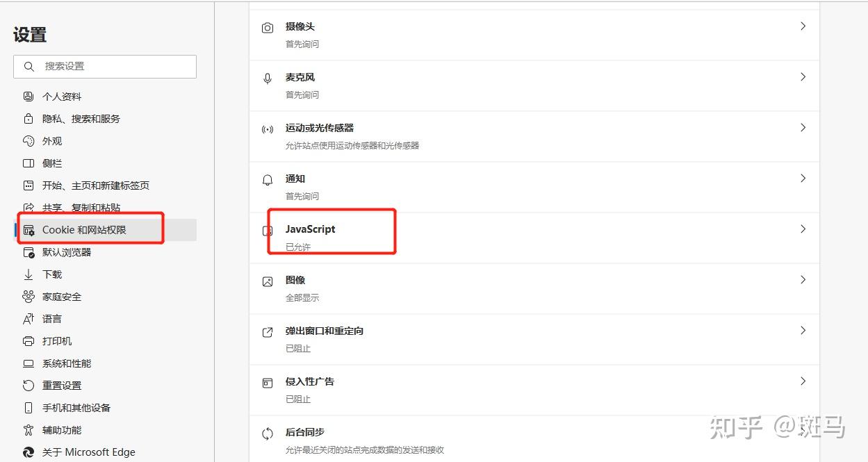Expand the 侵入性广告 settings chevron
The height and width of the screenshot is (462, 868).
[803, 381]
